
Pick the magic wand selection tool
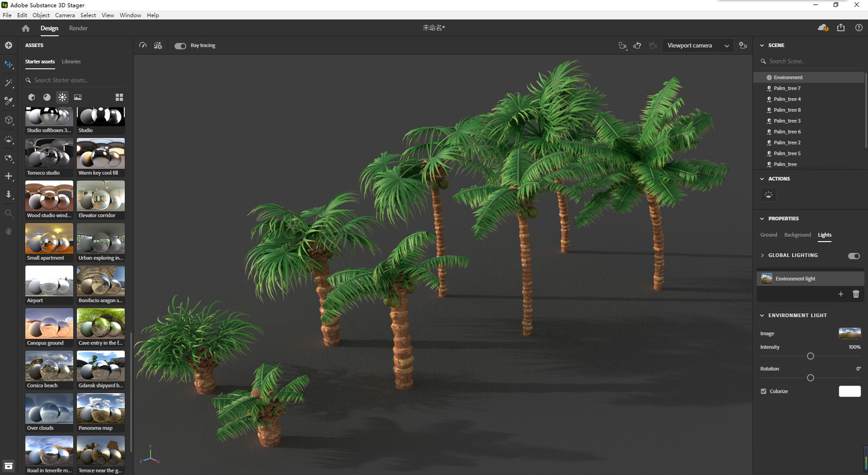click(9, 83)
